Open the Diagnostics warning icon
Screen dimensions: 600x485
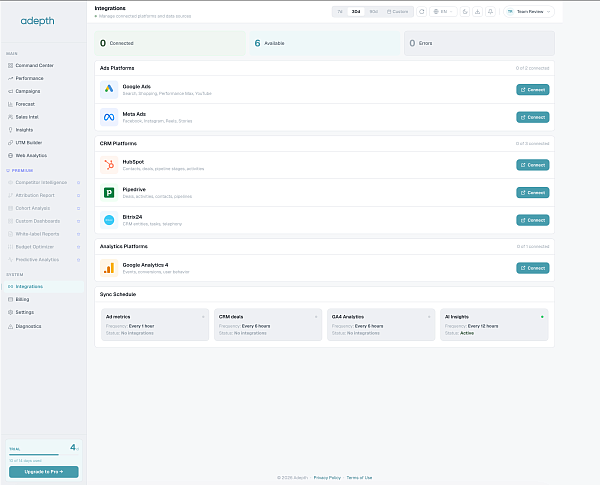point(10,327)
